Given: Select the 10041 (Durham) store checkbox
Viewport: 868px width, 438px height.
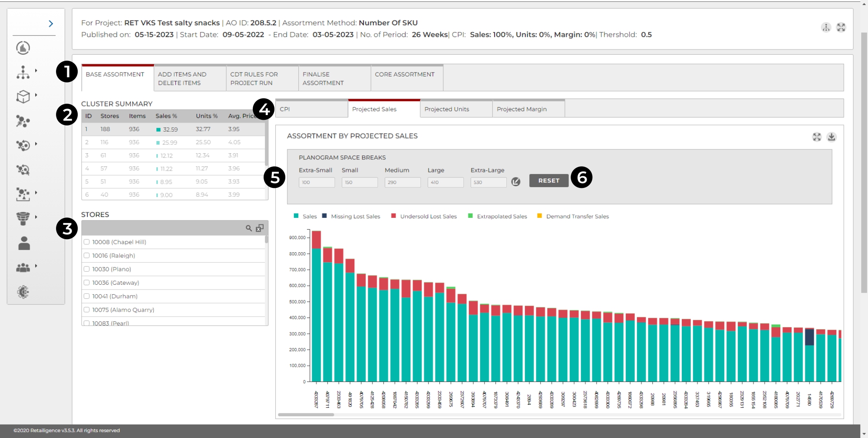Looking at the screenshot, I should [x=87, y=296].
